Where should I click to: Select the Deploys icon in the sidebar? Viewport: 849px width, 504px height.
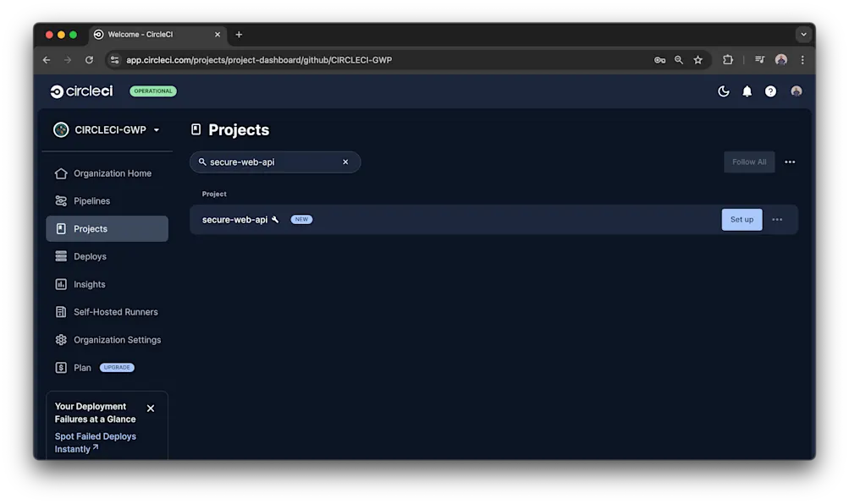coord(90,256)
